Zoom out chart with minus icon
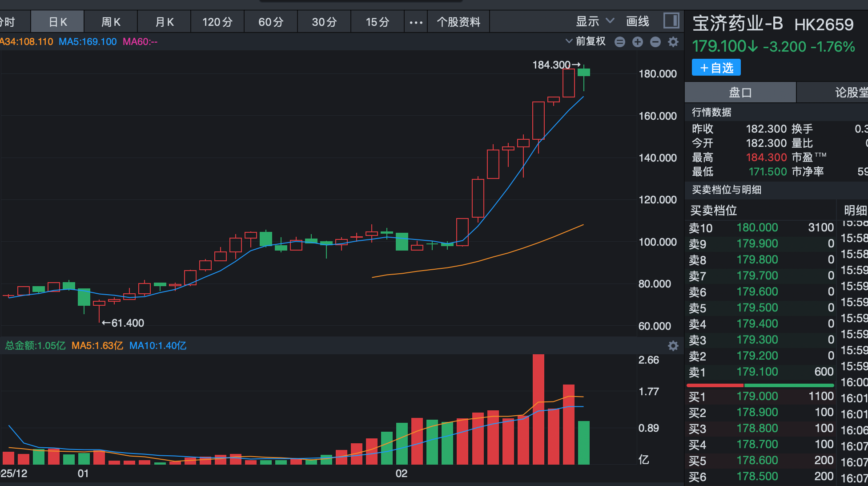 (x=655, y=42)
